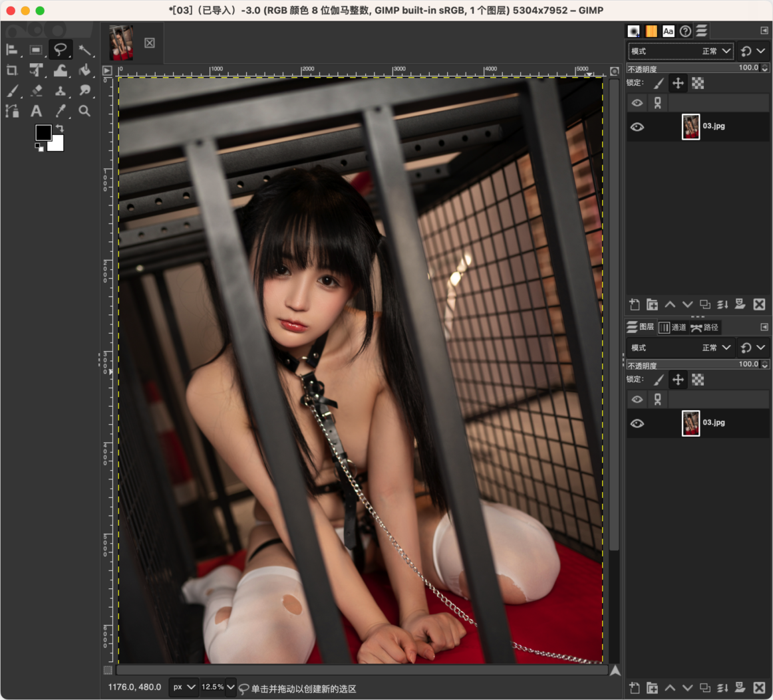The image size is (773, 700).
Task: Select the Free Select lasso tool
Action: (60, 50)
